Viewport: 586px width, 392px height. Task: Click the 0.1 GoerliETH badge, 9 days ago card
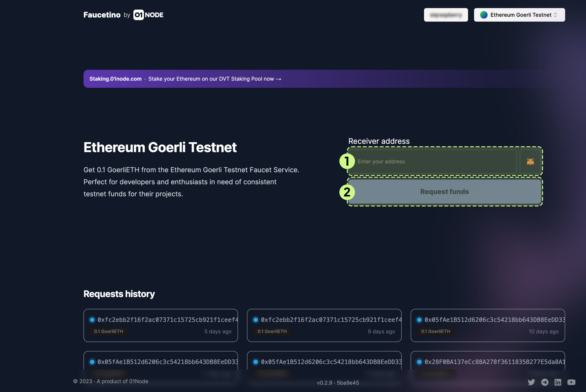point(272,331)
